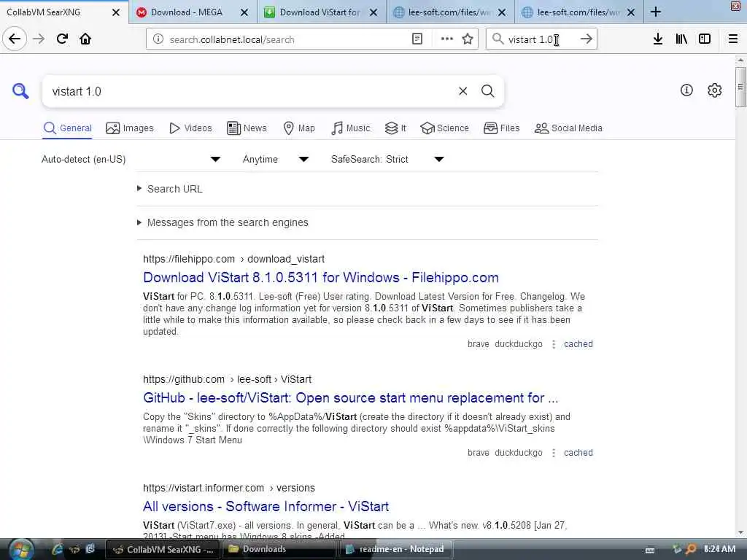Open SearXNG preferences gear
The height and width of the screenshot is (560, 747).
pyautogui.click(x=714, y=90)
